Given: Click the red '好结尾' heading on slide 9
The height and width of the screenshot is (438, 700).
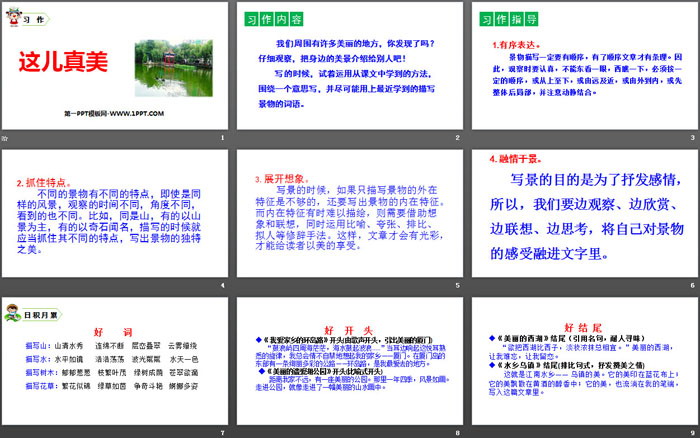Looking at the screenshot, I should [583, 328].
